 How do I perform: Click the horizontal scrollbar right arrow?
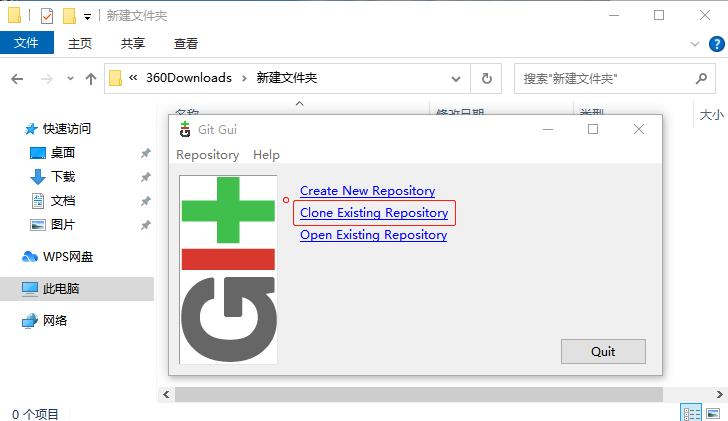[720, 395]
